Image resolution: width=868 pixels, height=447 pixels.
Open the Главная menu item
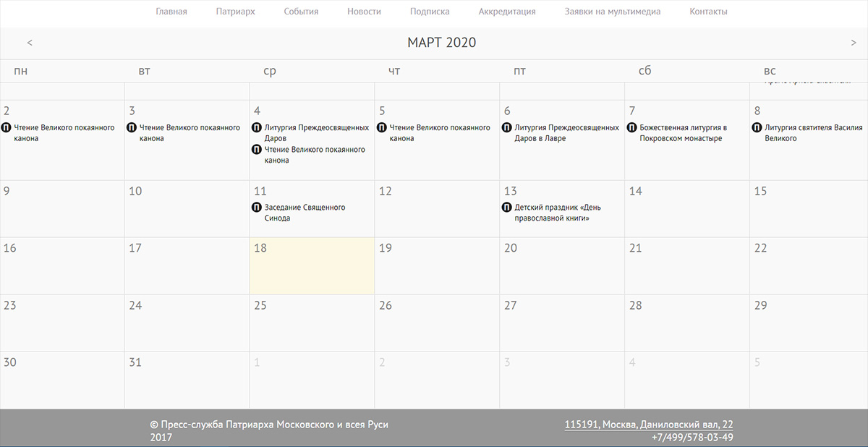pos(171,12)
